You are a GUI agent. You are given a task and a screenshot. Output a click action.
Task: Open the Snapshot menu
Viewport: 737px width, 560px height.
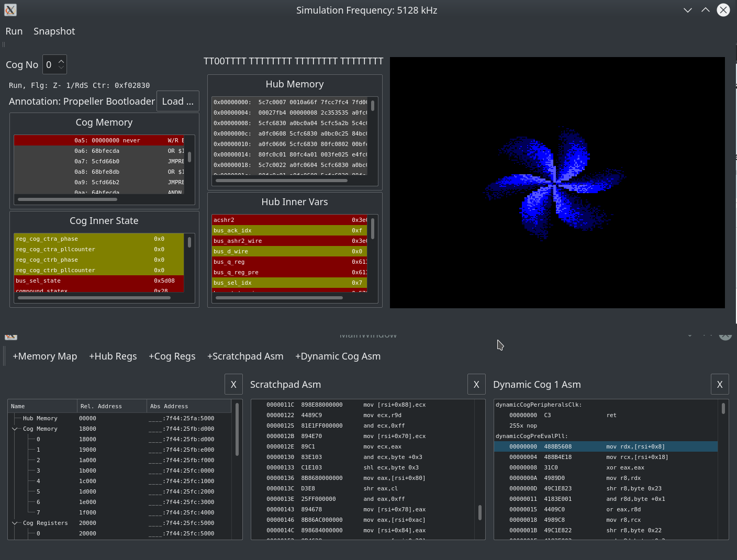pyautogui.click(x=54, y=31)
